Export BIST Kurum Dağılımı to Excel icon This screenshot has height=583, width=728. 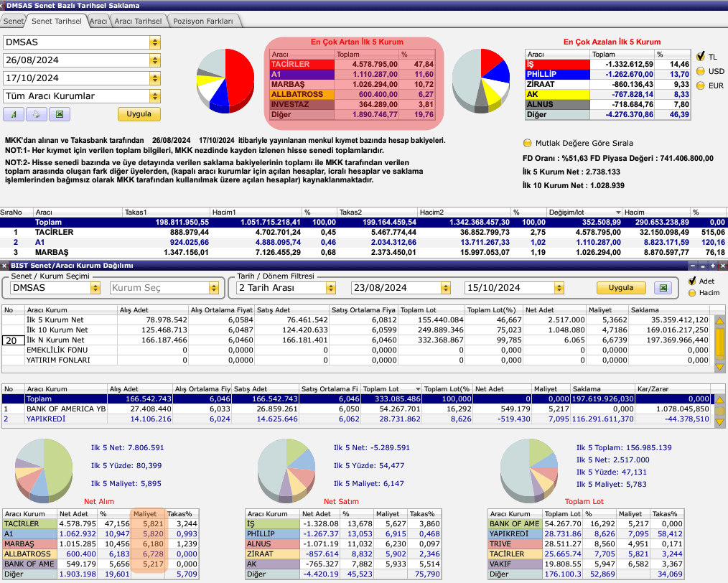click(663, 288)
